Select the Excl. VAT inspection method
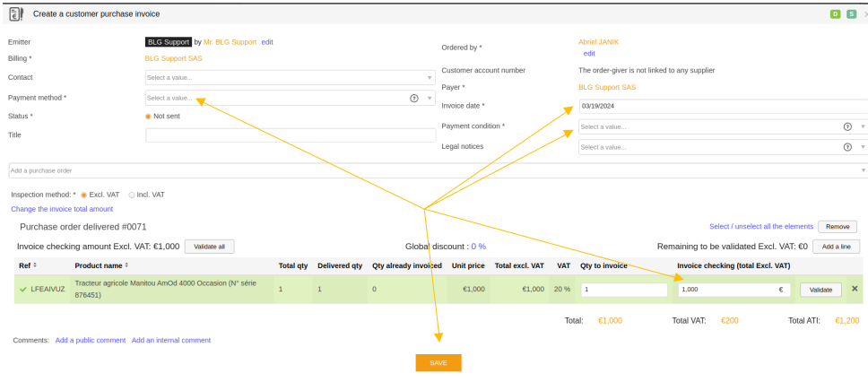This screenshot has height=382, width=868. click(84, 195)
